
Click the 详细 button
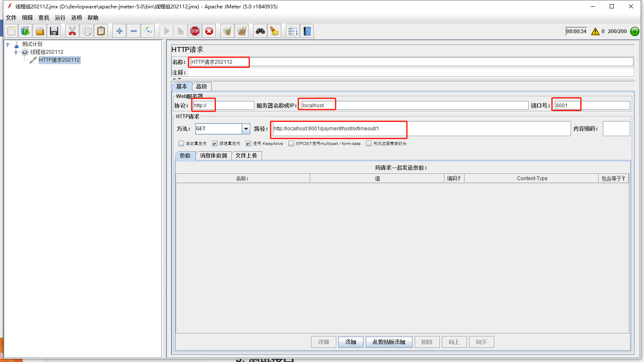coord(324,342)
